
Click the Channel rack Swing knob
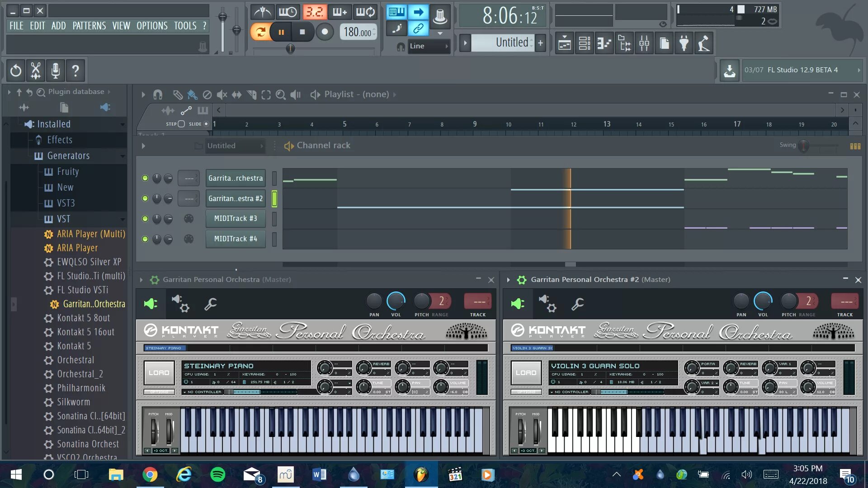tap(803, 145)
